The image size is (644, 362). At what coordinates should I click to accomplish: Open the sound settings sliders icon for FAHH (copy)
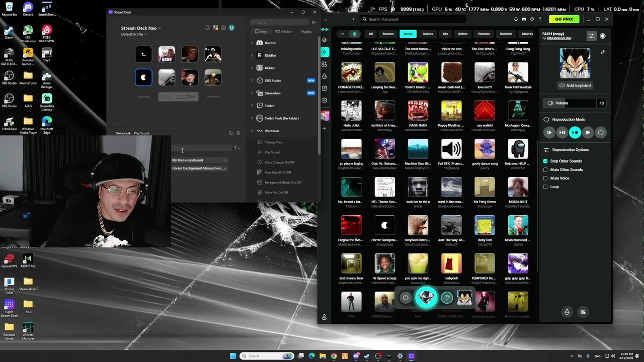tap(592, 36)
